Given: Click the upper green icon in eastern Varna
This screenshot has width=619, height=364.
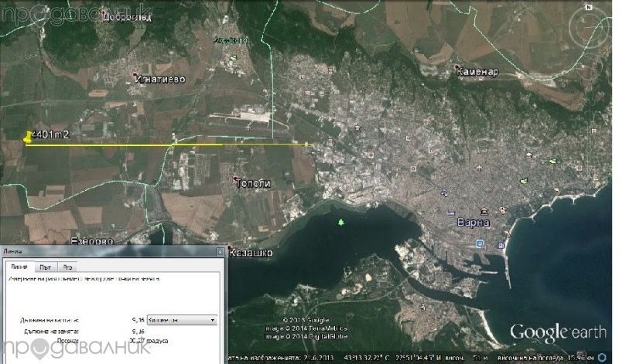Looking at the screenshot, I should click(x=552, y=161).
